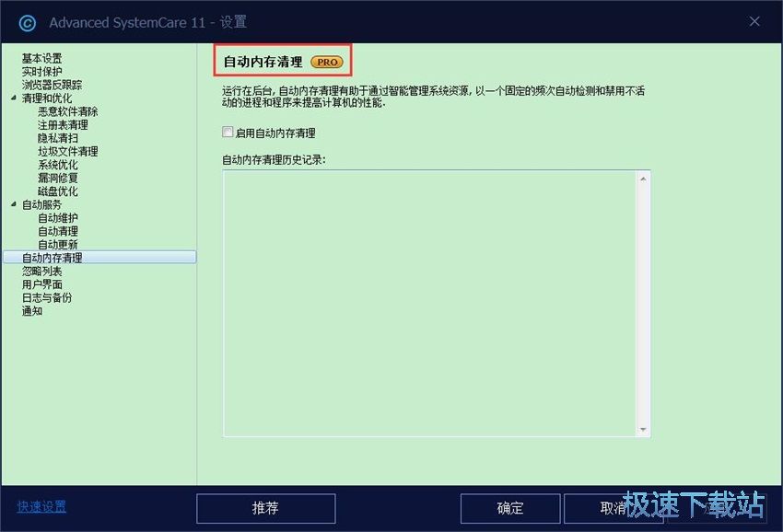
Task: Select 注册表清理 item
Action: pos(63,125)
